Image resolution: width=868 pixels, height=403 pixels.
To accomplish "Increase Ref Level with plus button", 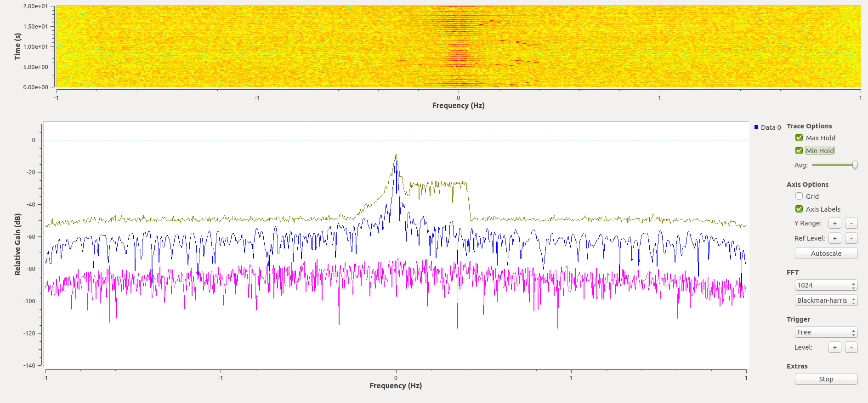I will (x=835, y=238).
